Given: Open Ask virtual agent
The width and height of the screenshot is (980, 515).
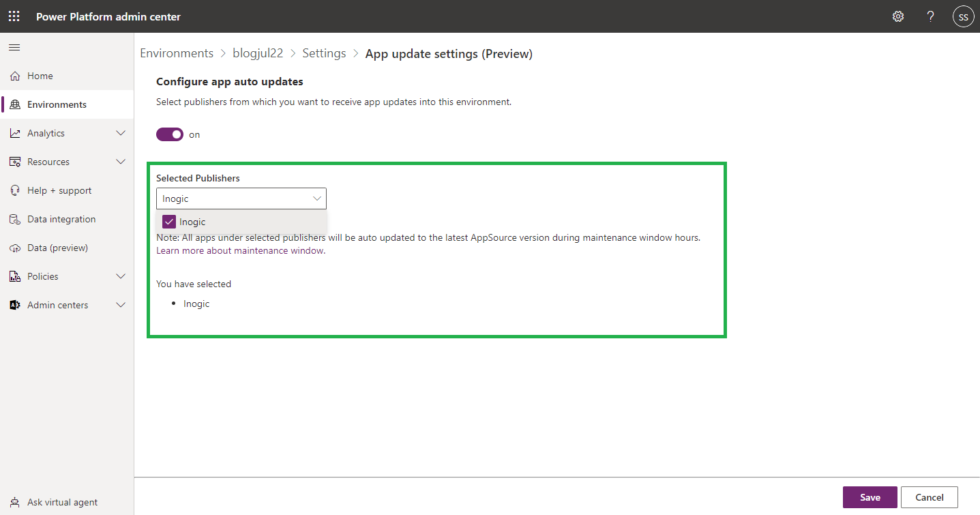Looking at the screenshot, I should (x=67, y=502).
